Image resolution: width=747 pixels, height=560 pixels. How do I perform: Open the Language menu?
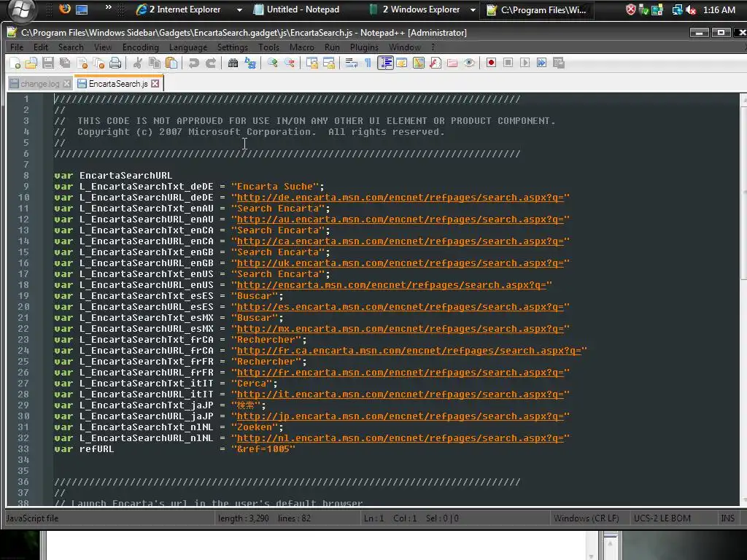188,47
